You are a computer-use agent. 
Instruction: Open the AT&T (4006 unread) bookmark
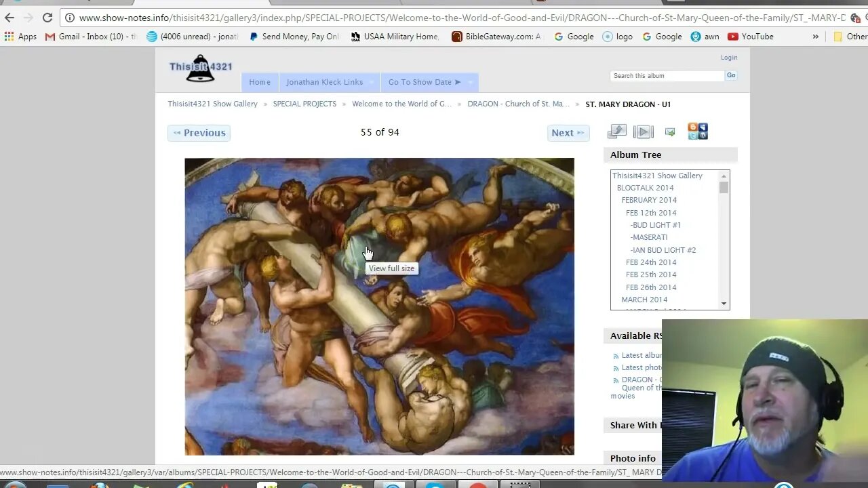click(193, 37)
